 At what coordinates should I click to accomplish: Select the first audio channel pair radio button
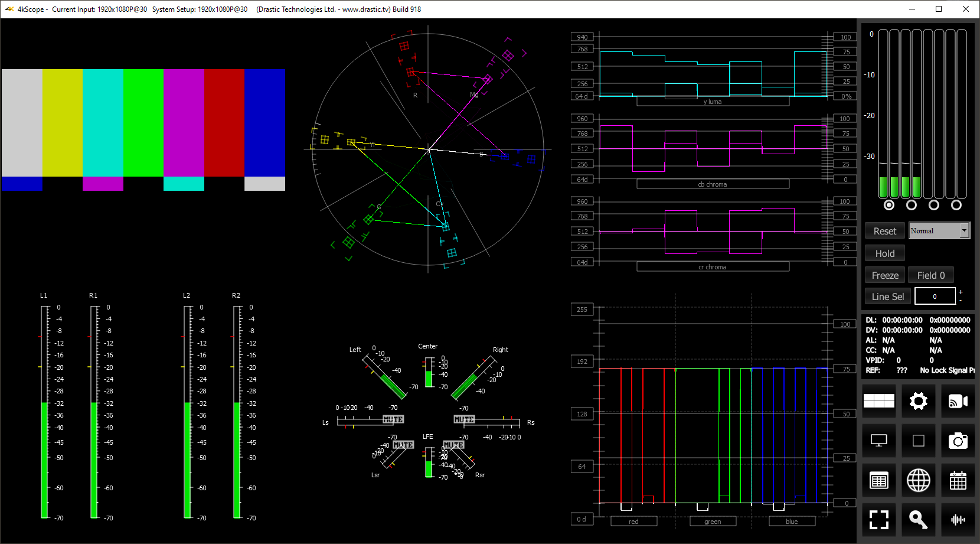889,205
